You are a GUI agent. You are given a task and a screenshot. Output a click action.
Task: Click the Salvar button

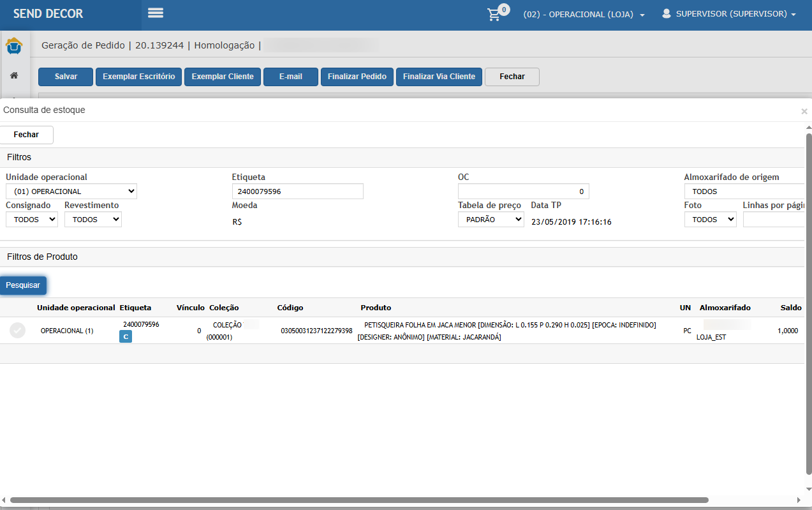coord(66,77)
